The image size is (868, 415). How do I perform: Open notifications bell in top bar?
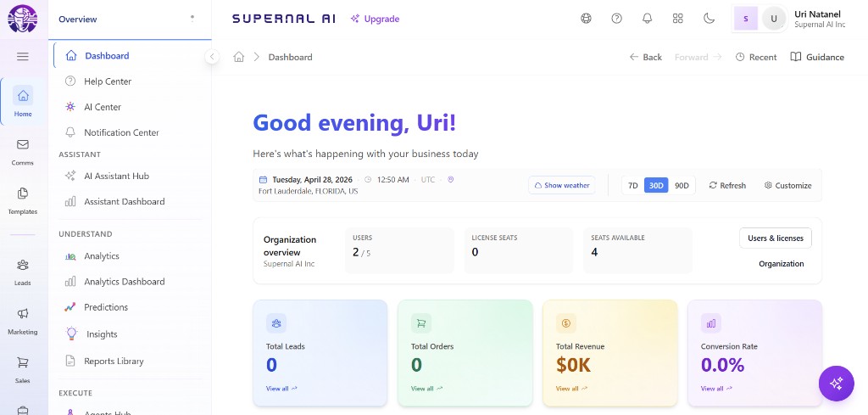[x=647, y=19]
